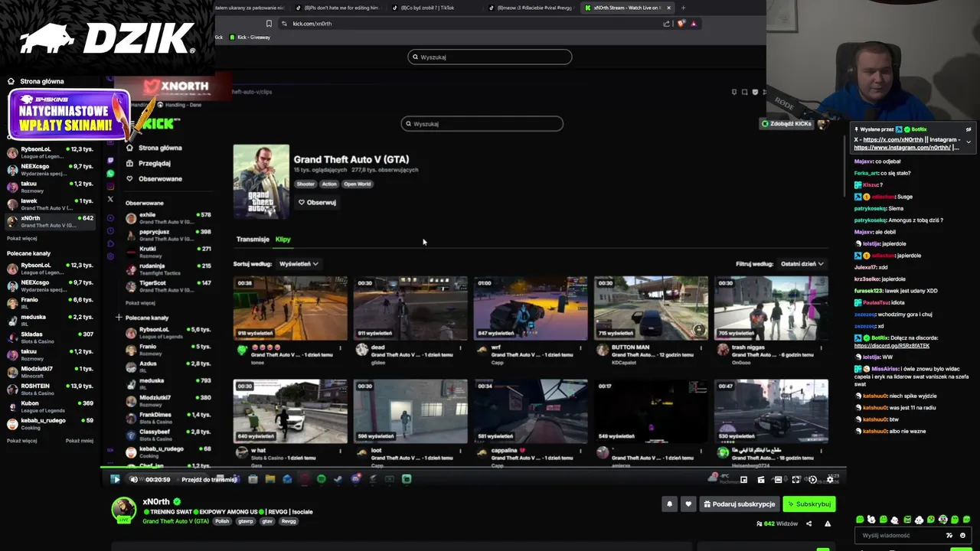This screenshot has height=551, width=980.
Task: Switch to the 'Klipy' tab
Action: (x=283, y=240)
